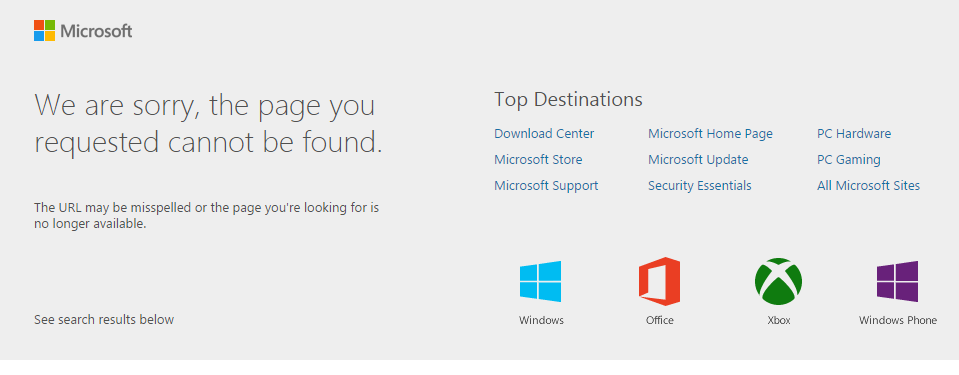
Task: Go to Download Center link
Action: click(544, 133)
